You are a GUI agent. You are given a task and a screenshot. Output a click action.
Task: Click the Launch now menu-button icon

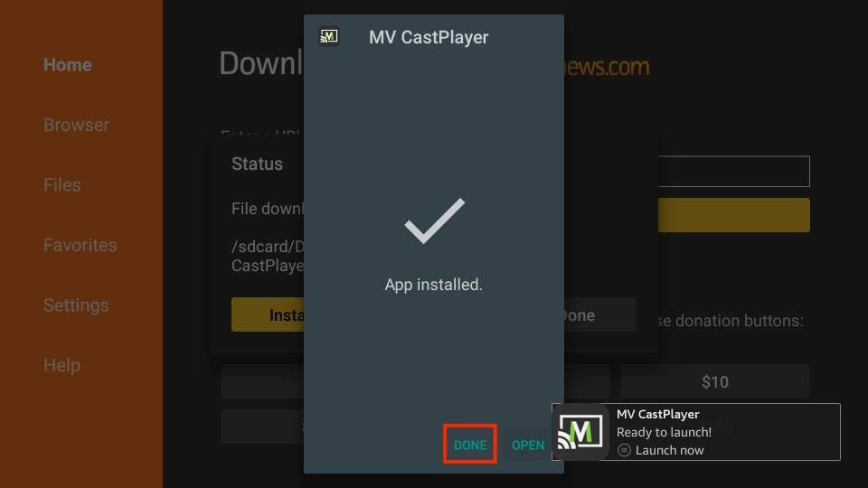624,450
